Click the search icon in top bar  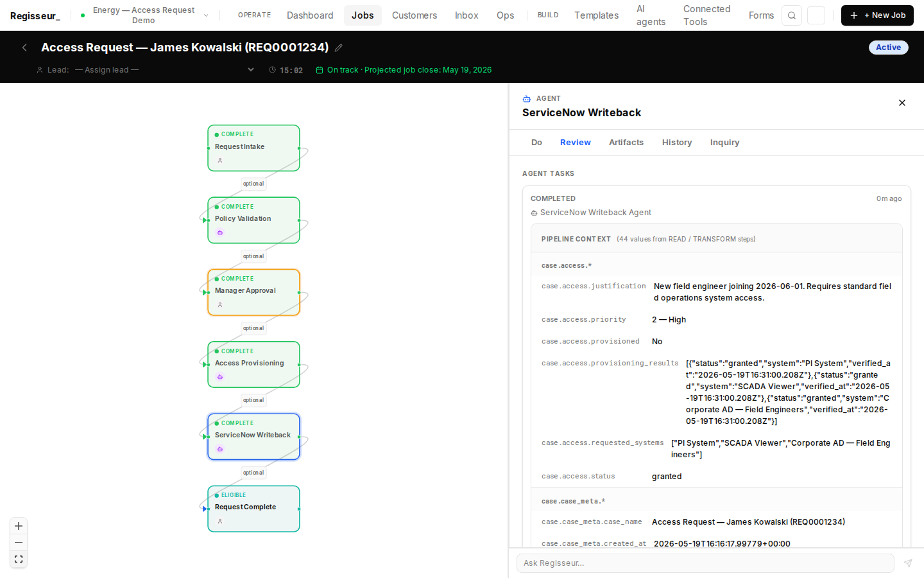point(792,15)
